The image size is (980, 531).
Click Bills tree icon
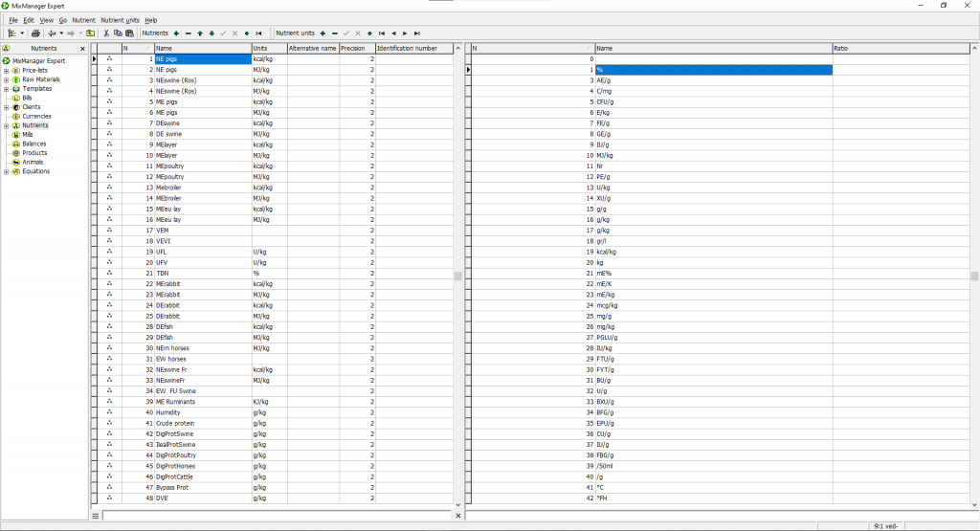[x=16, y=99]
